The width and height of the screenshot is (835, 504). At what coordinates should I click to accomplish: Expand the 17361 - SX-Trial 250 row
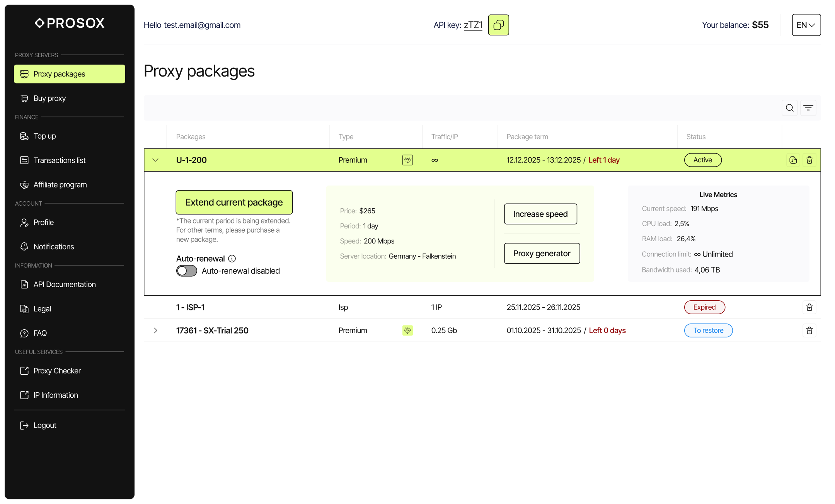[155, 330]
